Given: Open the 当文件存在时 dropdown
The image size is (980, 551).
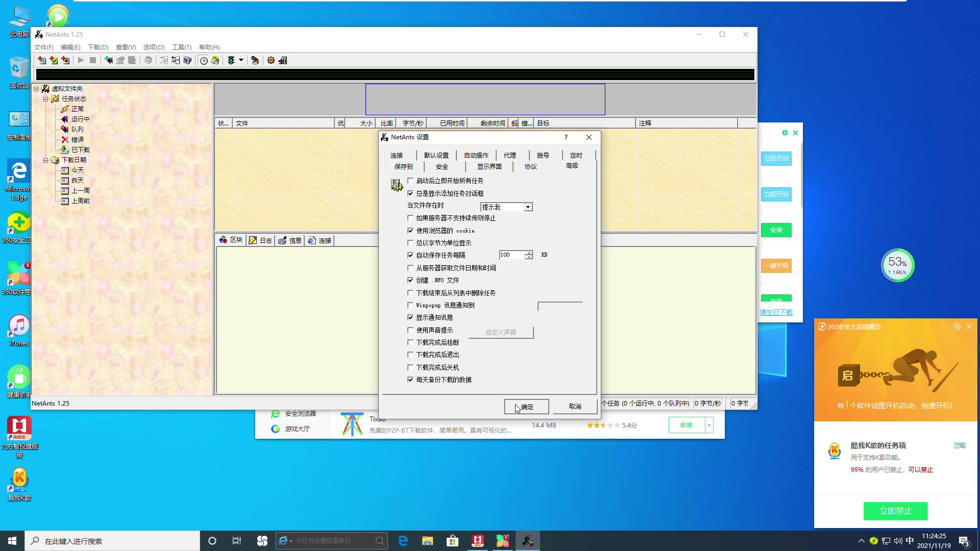Looking at the screenshot, I should [528, 207].
